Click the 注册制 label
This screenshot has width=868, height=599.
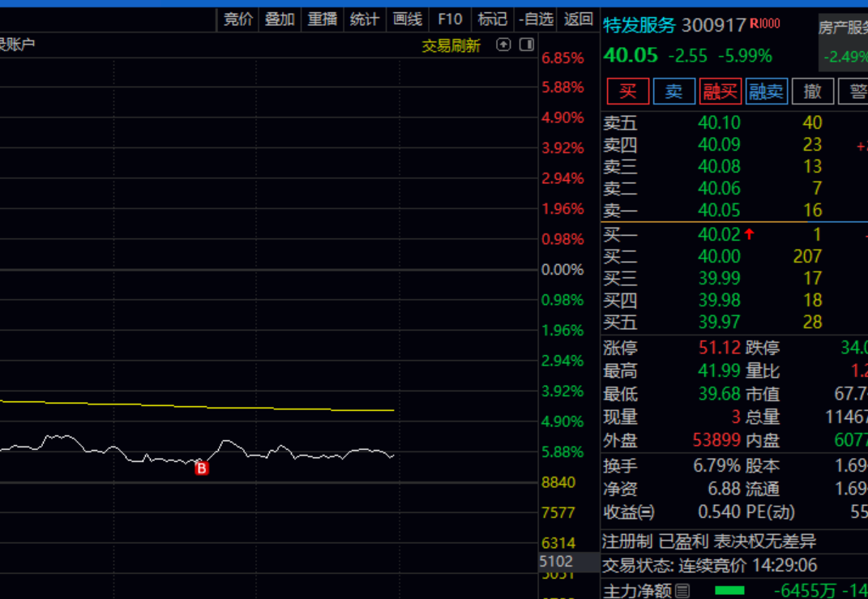click(x=627, y=541)
